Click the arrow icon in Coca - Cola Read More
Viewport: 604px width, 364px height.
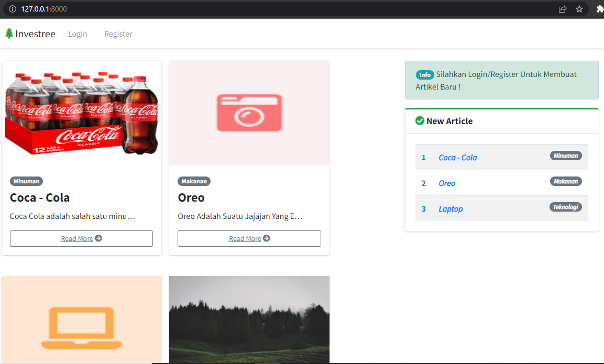point(98,238)
